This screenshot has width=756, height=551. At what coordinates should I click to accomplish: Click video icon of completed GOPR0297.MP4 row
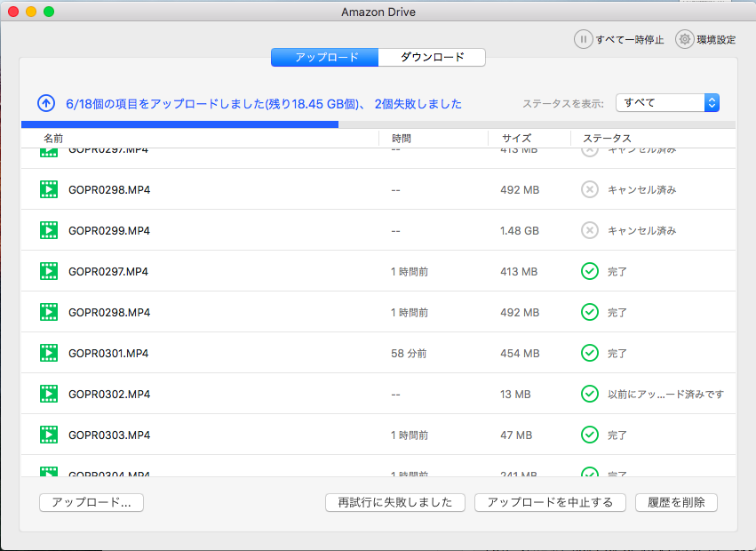49,271
